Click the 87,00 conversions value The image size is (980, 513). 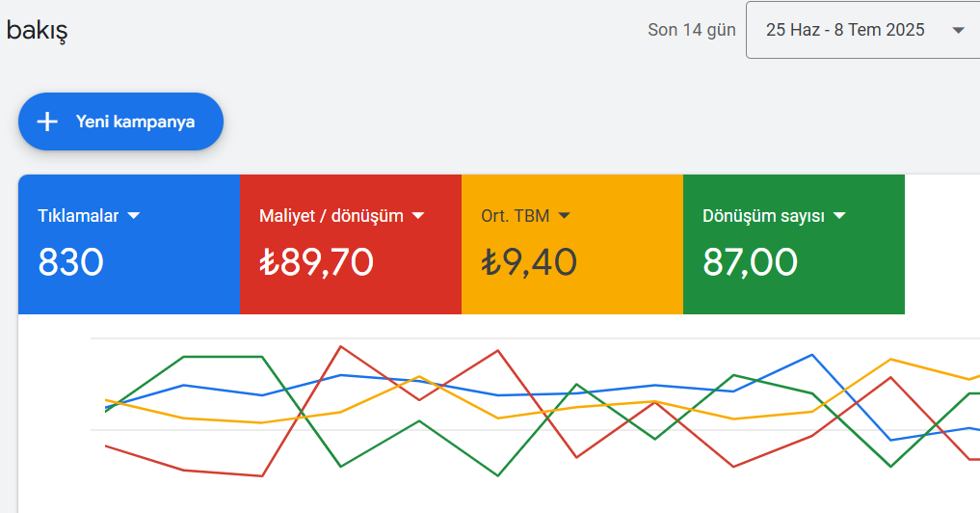750,262
